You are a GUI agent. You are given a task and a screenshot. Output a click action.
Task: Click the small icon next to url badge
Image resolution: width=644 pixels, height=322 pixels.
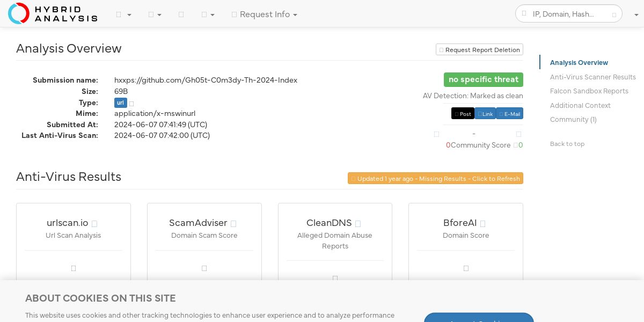click(131, 104)
